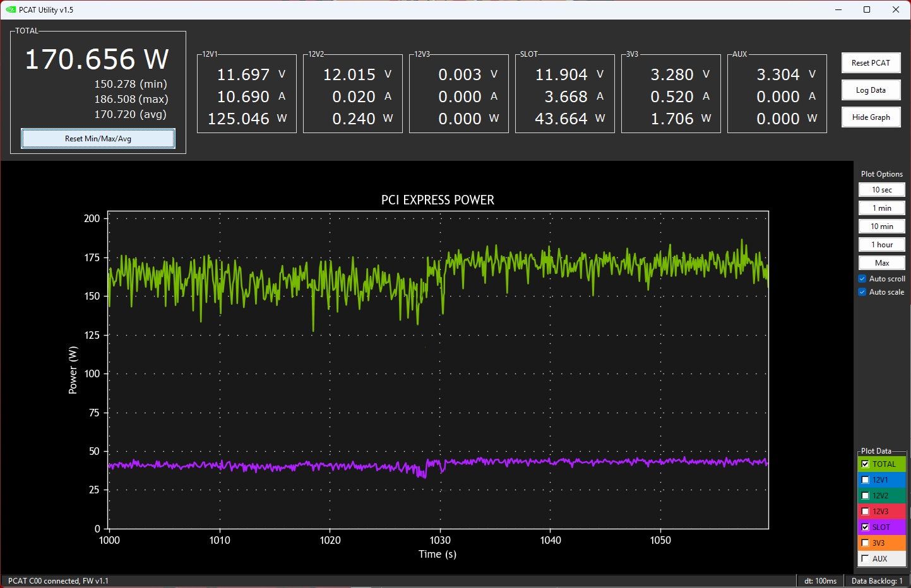This screenshot has height=588, width=911.
Task: Click the 186.508 (max) value
Action: [x=131, y=99]
